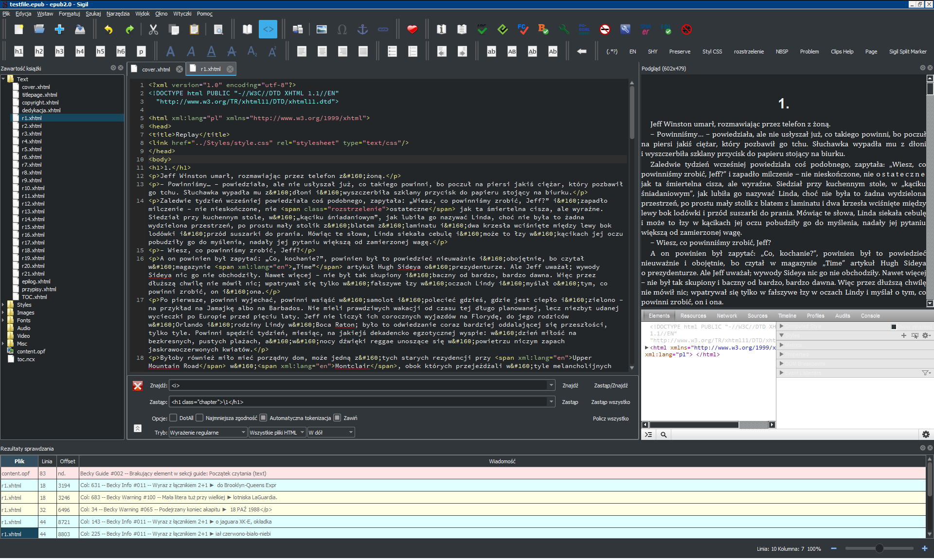Image resolution: width=934 pixels, height=560 pixels.
Task: Check the Zawiń option
Action: (337, 418)
